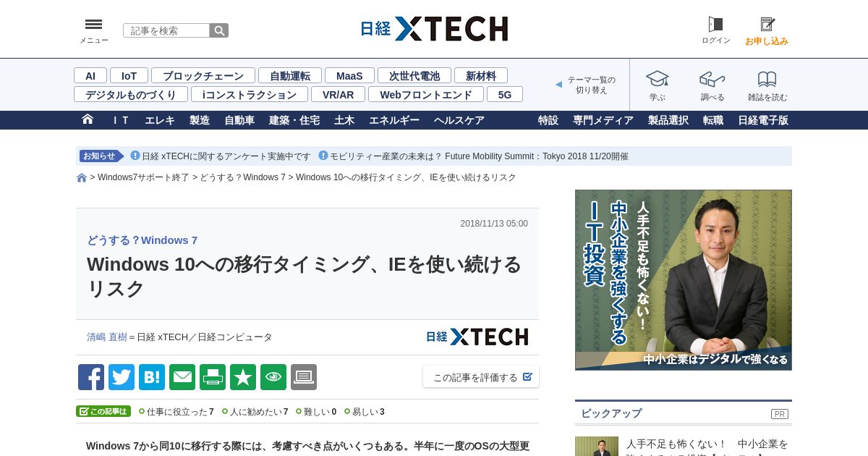Open the 建築・住宅 navbar menu
868x456 pixels.
click(294, 120)
